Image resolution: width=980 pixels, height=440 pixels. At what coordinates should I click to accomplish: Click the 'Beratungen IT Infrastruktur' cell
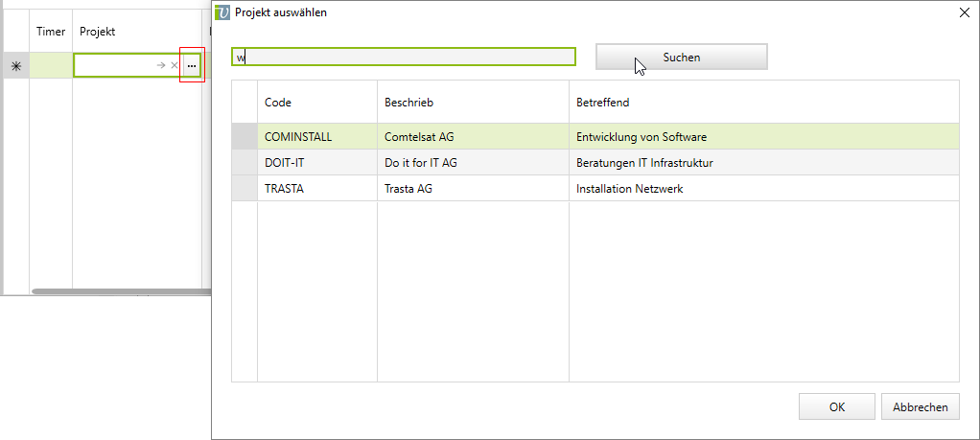pyautogui.click(x=763, y=163)
